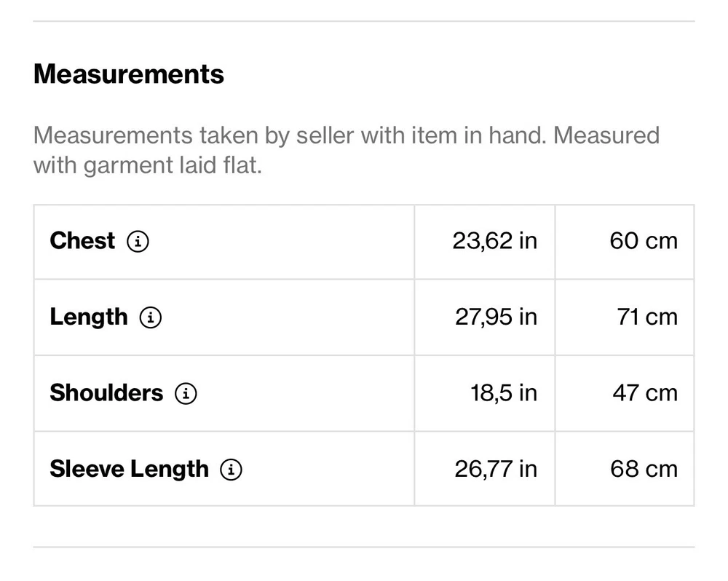Click the Chest row label
The height and width of the screenshot is (581, 728).
(x=82, y=241)
